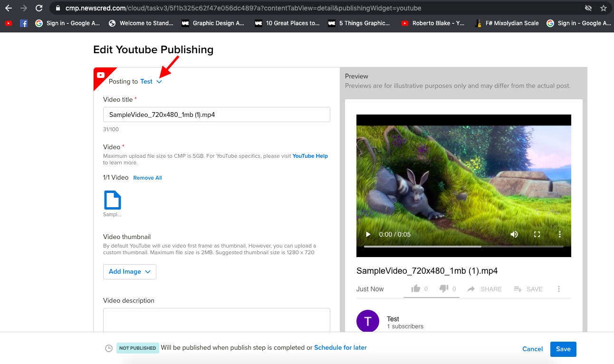Mute the preview video with the speaker icon

pos(514,234)
